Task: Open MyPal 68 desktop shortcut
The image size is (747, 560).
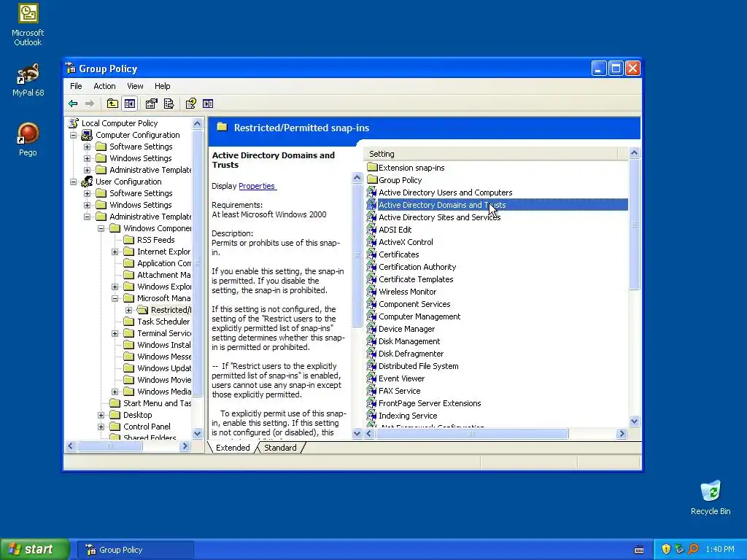Action: click(28, 74)
